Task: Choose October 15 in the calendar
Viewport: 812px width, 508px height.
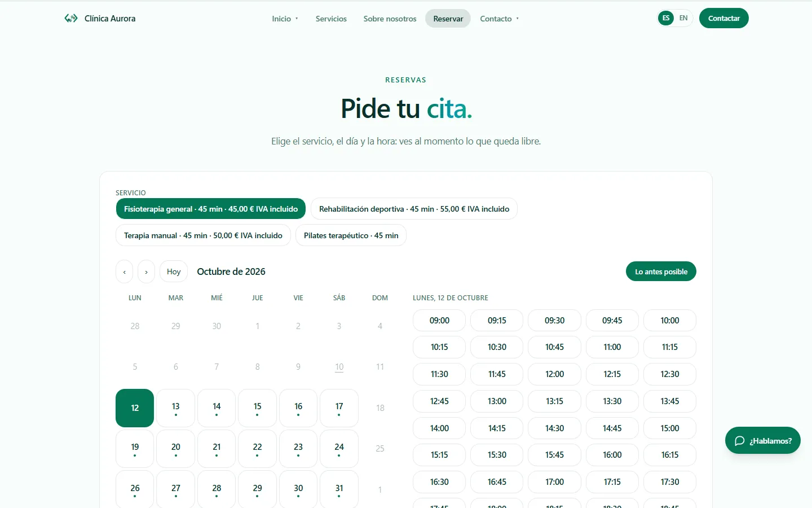Action: 257,408
